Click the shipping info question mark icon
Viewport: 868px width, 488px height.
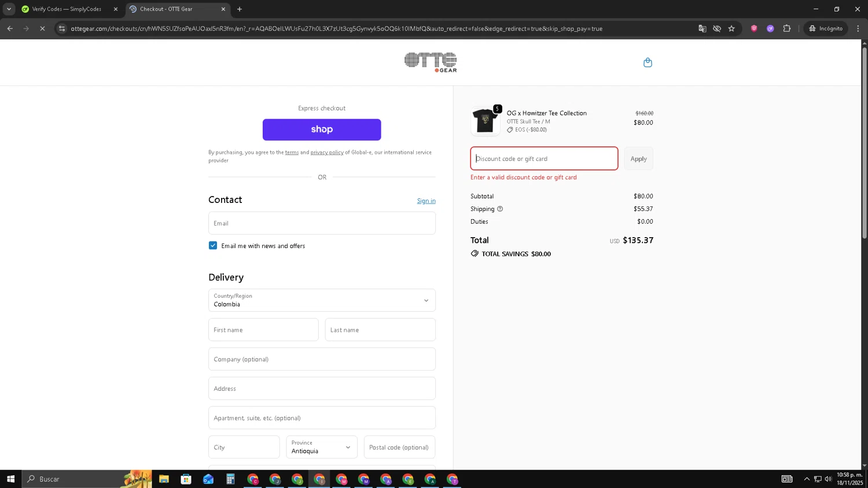500,209
